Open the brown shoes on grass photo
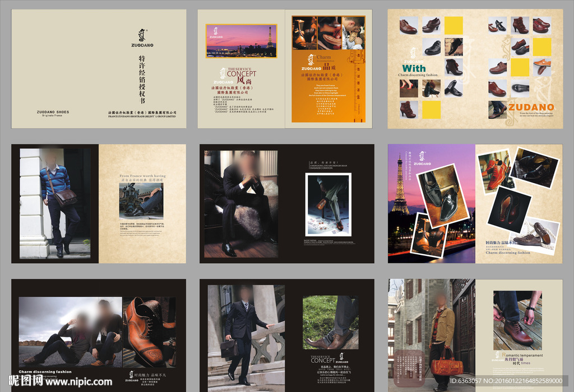This screenshot has width=574, height=392. pos(331,323)
